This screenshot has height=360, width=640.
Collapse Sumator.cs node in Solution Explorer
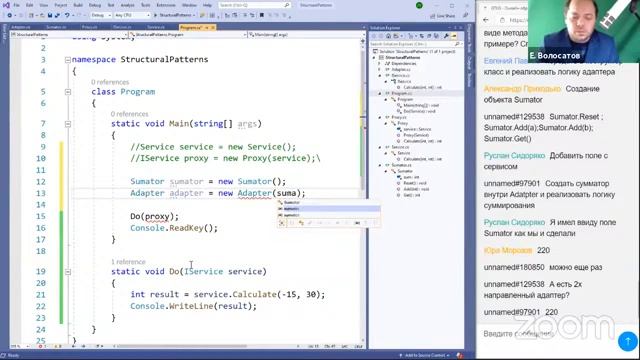pyautogui.click(x=380, y=165)
